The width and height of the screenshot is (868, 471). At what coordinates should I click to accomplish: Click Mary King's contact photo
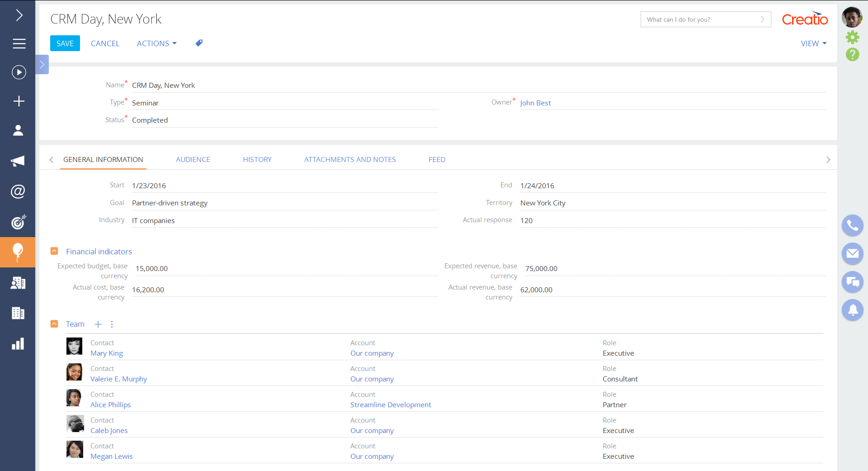[74, 346]
